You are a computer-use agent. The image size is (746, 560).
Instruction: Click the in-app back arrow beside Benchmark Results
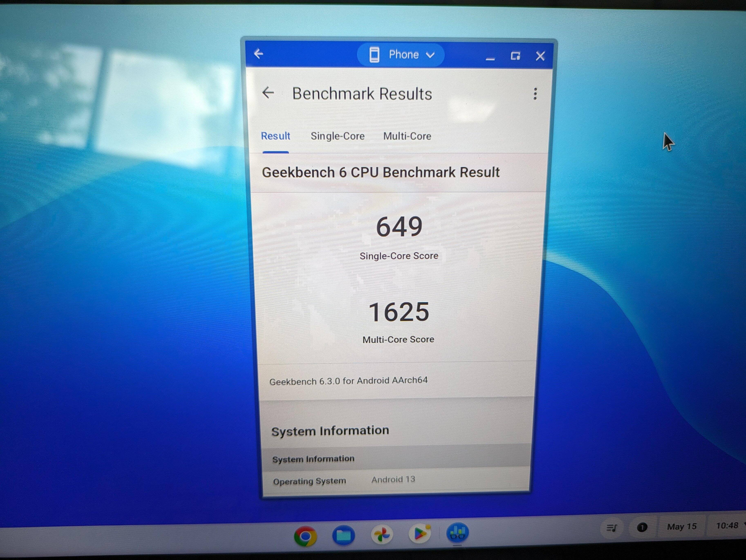[x=268, y=93]
